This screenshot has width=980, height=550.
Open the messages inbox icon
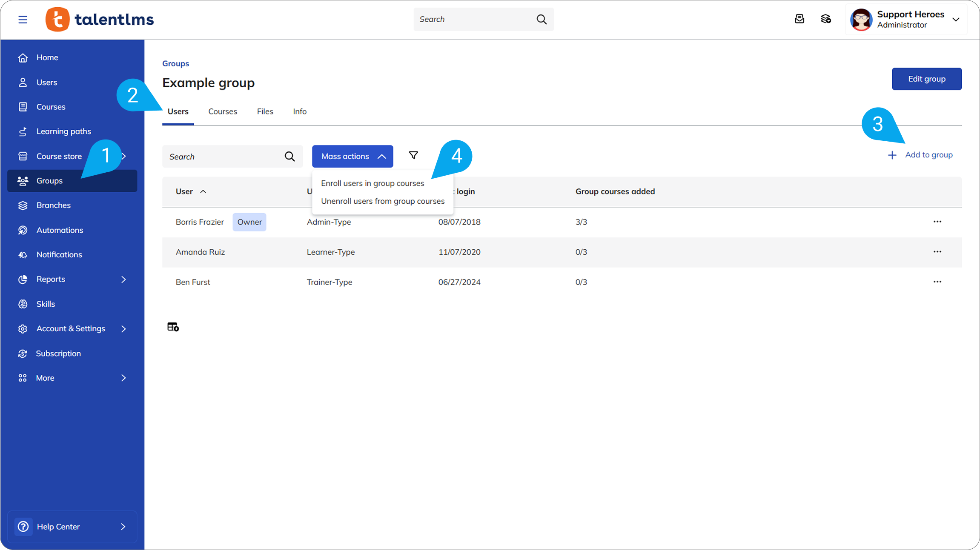[x=799, y=19]
